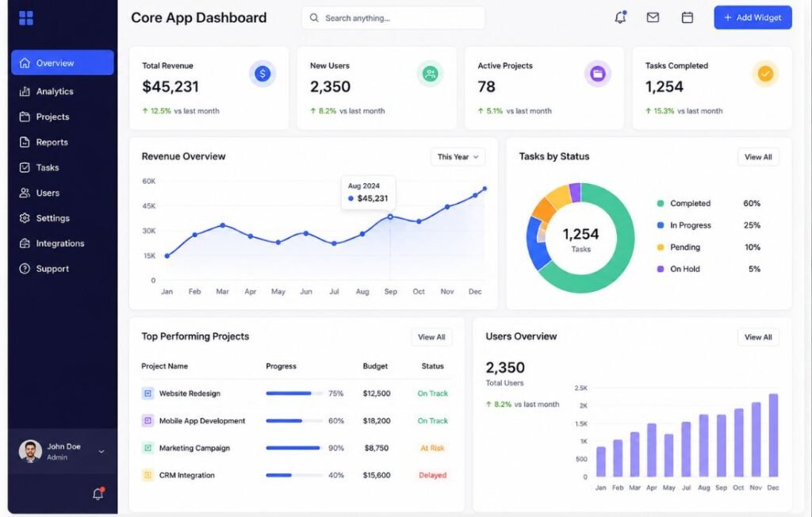This screenshot has height=517, width=812.
Task: Open Users in sidebar
Action: (x=63, y=193)
